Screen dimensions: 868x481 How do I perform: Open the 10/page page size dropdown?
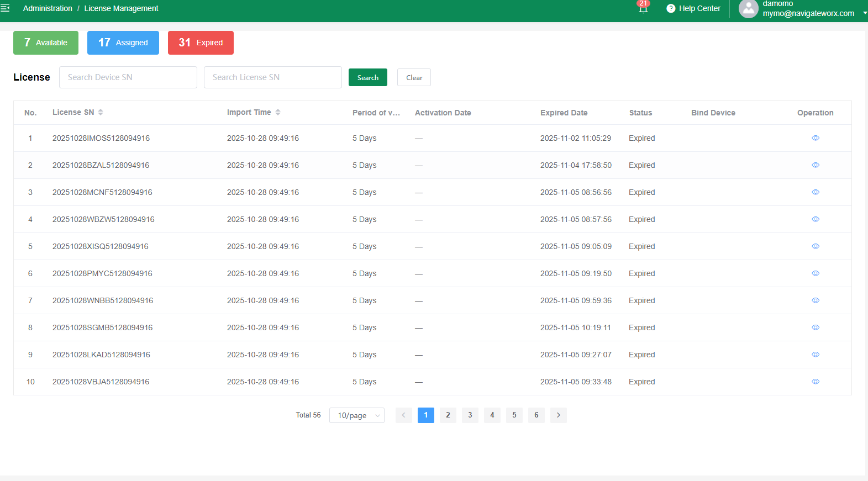click(357, 415)
